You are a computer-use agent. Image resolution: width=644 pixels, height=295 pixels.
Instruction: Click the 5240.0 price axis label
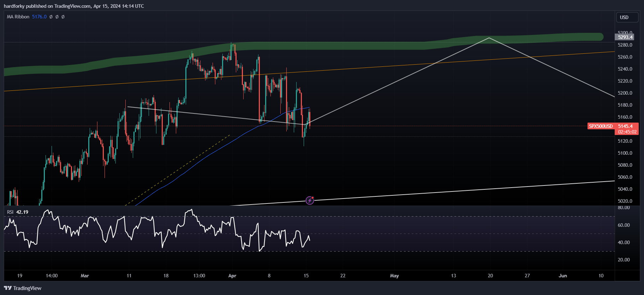tap(625, 69)
